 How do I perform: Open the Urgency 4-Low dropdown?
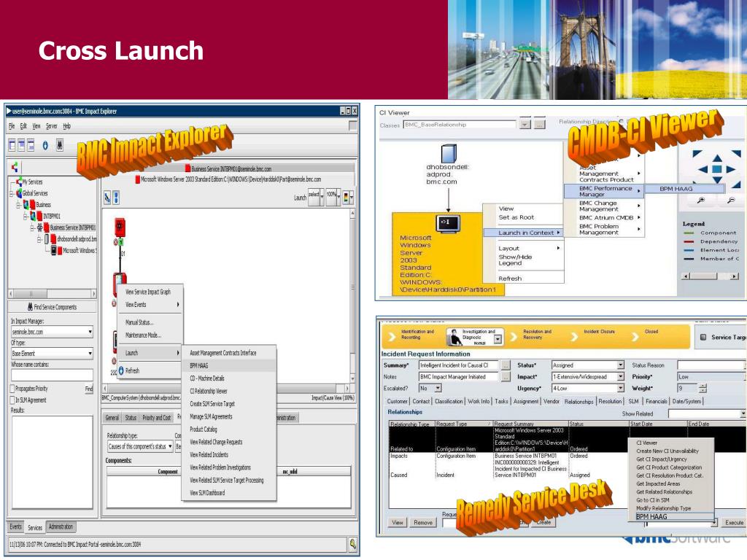pyautogui.click(x=620, y=389)
